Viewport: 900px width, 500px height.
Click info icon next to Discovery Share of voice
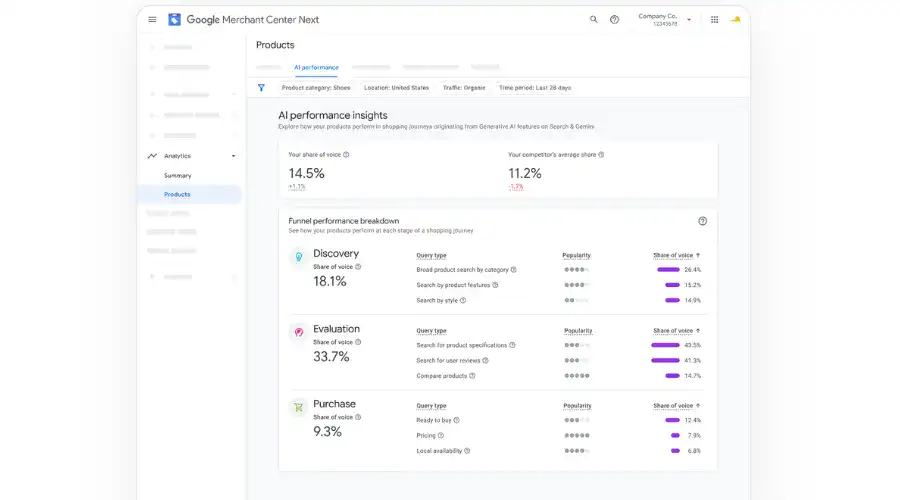358,267
